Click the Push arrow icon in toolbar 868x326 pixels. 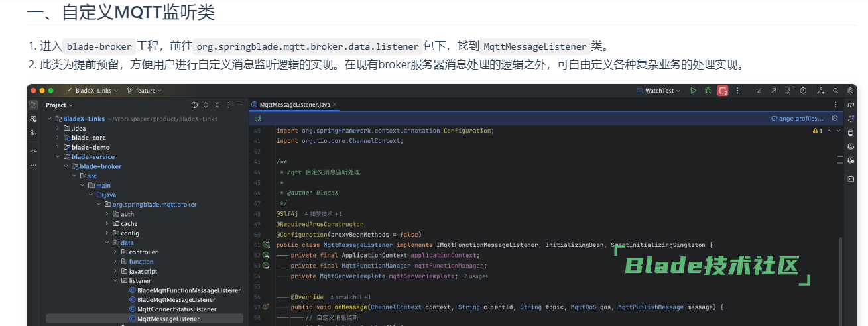tap(773, 91)
